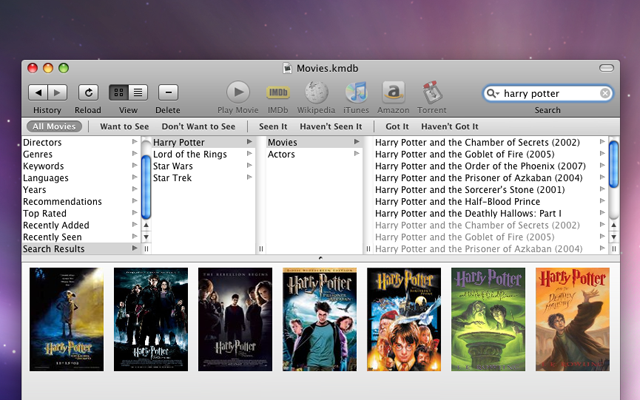
Task: Click the Play Movie toolbar icon
Action: click(x=238, y=92)
